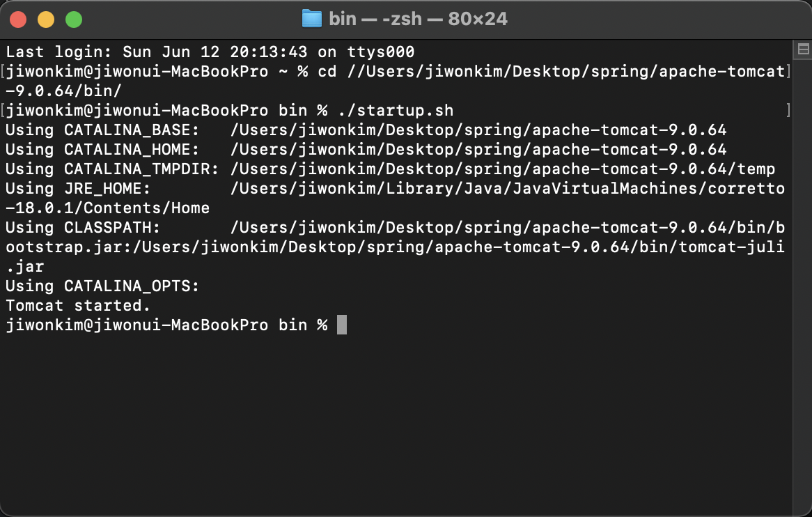This screenshot has height=517, width=812.
Task: Click the gray block cursor at the prompt
Action: [342, 325]
